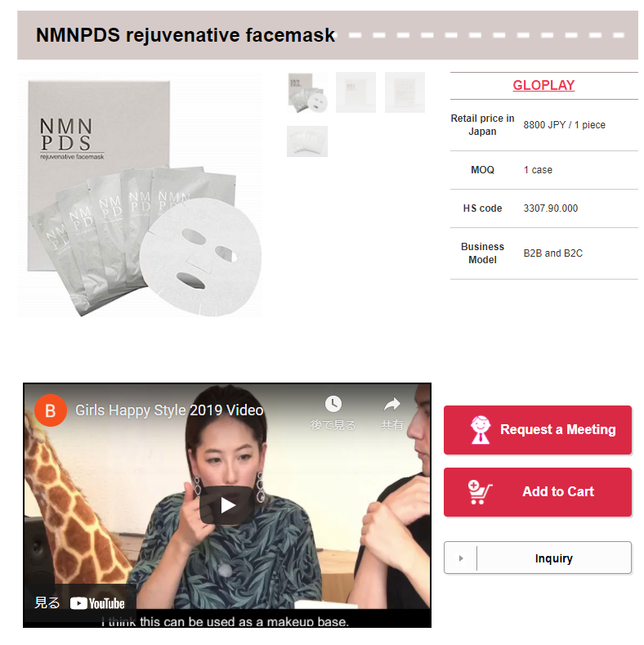Viewport: 644px width, 645px height.
Task: Click the meeting person icon
Action: (x=481, y=429)
